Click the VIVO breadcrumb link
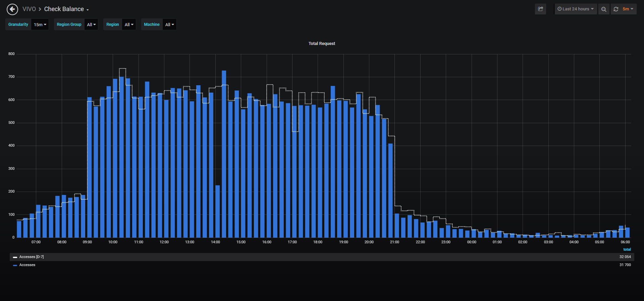This screenshot has width=644, height=301. tap(29, 9)
